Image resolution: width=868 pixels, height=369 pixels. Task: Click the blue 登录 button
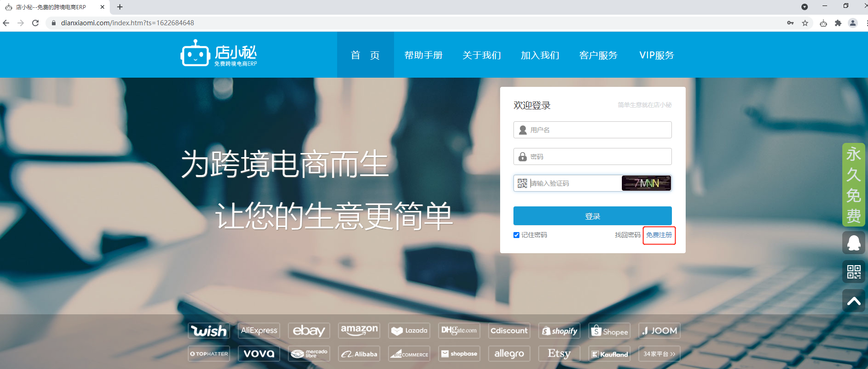point(592,216)
